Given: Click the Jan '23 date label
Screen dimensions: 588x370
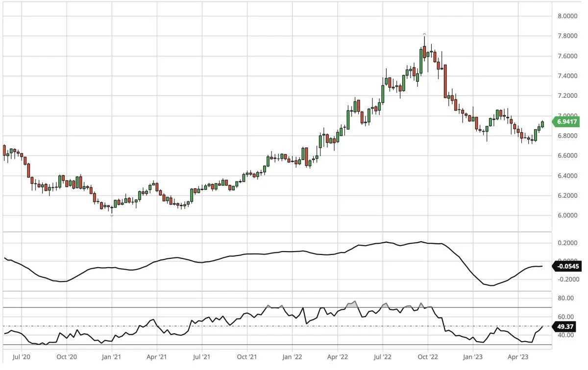Looking at the screenshot, I should [x=472, y=357].
